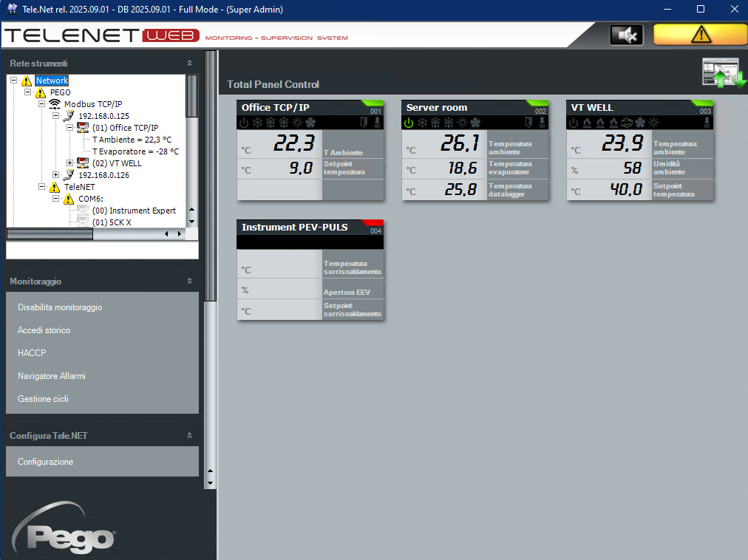Screen dimensions: 748x560
Task: Click the Modbus TCP/IP wireless icon
Action: tap(55, 104)
